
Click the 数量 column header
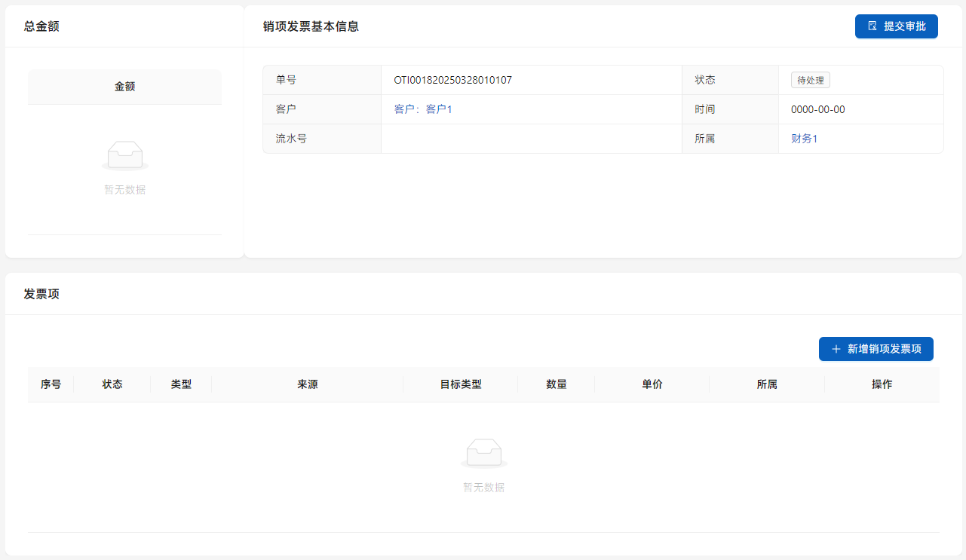click(x=556, y=384)
